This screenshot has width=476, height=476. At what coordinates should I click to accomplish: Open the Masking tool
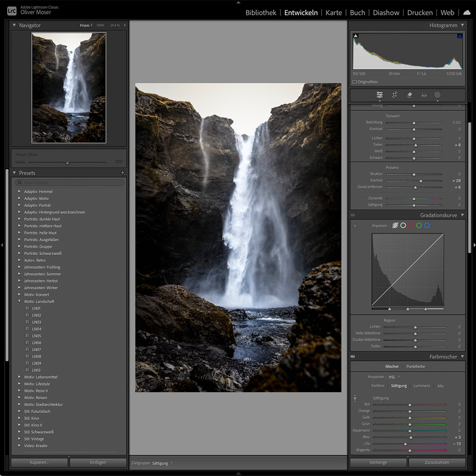(437, 95)
